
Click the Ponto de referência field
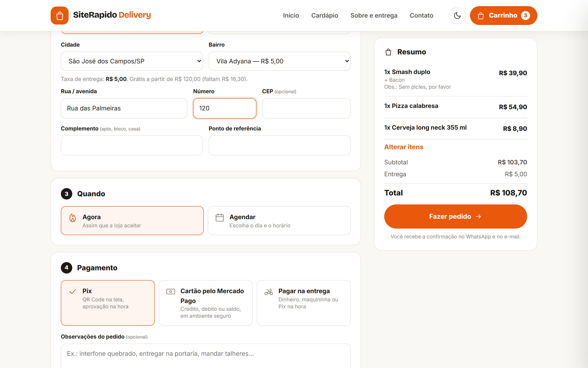click(x=280, y=145)
